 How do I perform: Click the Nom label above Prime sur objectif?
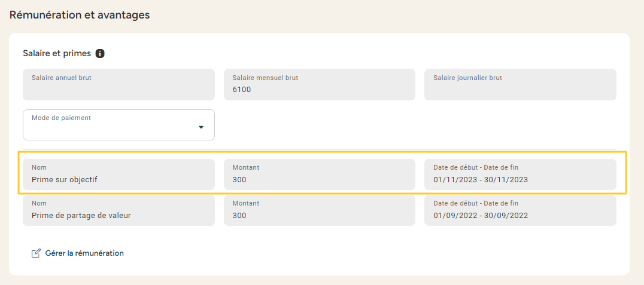click(39, 168)
